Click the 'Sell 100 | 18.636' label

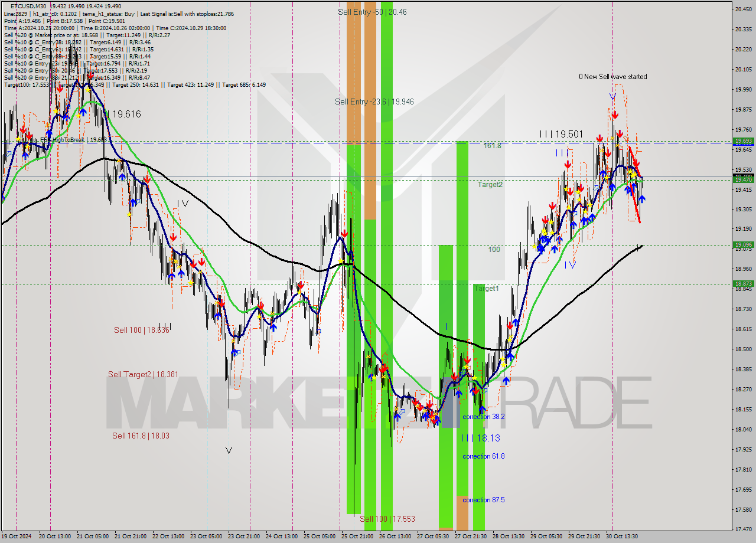(x=142, y=330)
